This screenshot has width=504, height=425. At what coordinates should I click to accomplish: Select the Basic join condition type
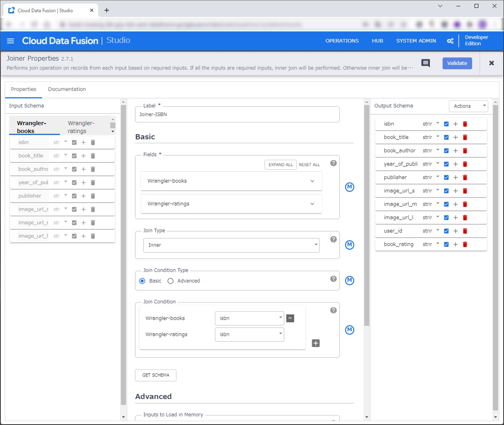142,281
